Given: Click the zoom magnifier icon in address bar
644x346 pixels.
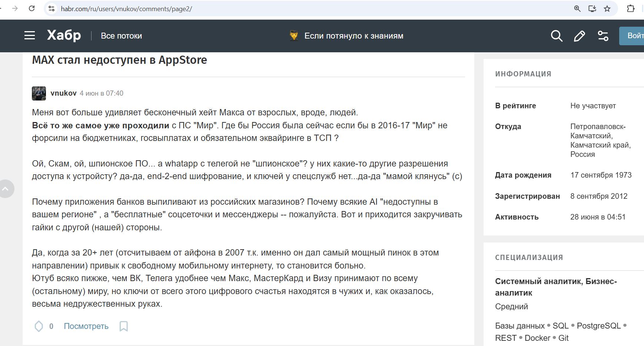Looking at the screenshot, I should click(x=577, y=9).
